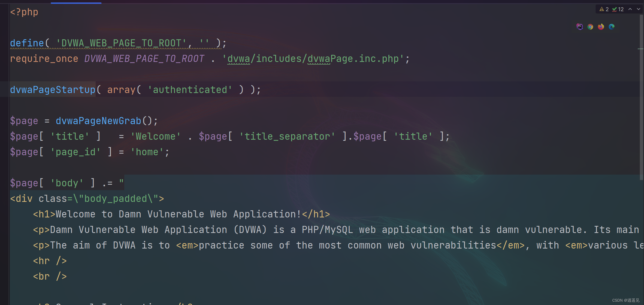
Task: Click the 'authenticated' string literal
Action: click(190, 90)
